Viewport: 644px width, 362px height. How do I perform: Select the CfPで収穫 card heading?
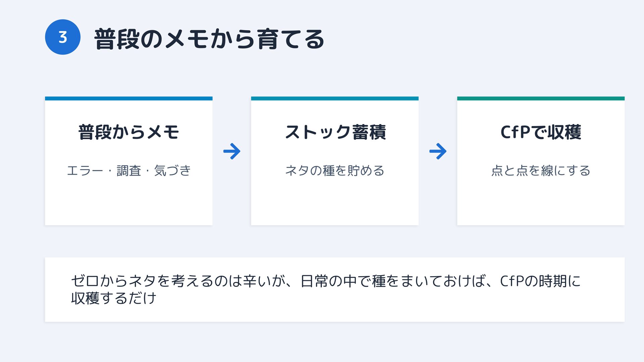pos(540,132)
